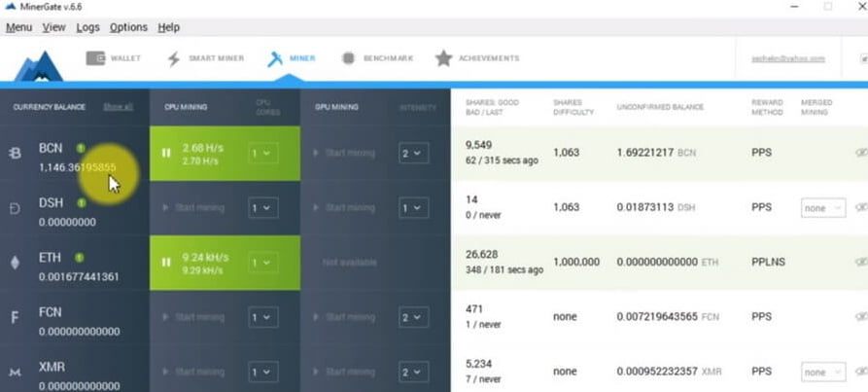
Task: Open DSH merged mining dropdown
Action: click(823, 207)
